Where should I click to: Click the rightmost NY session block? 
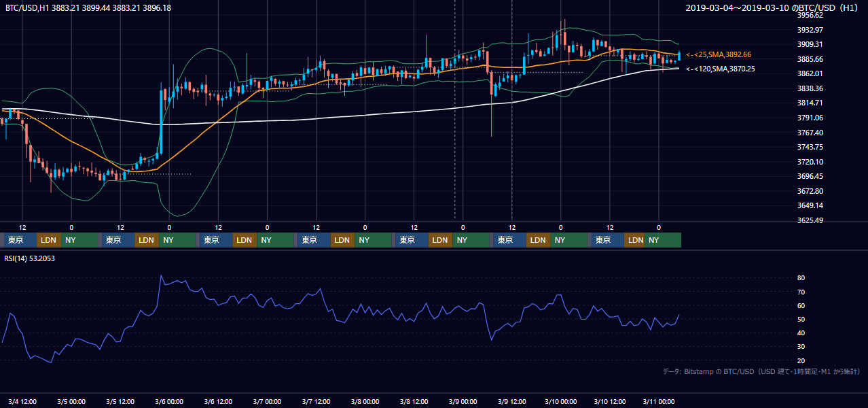click(664, 240)
